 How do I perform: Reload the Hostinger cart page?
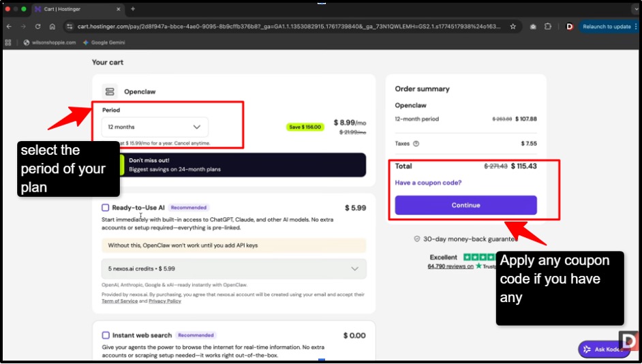[37, 26]
